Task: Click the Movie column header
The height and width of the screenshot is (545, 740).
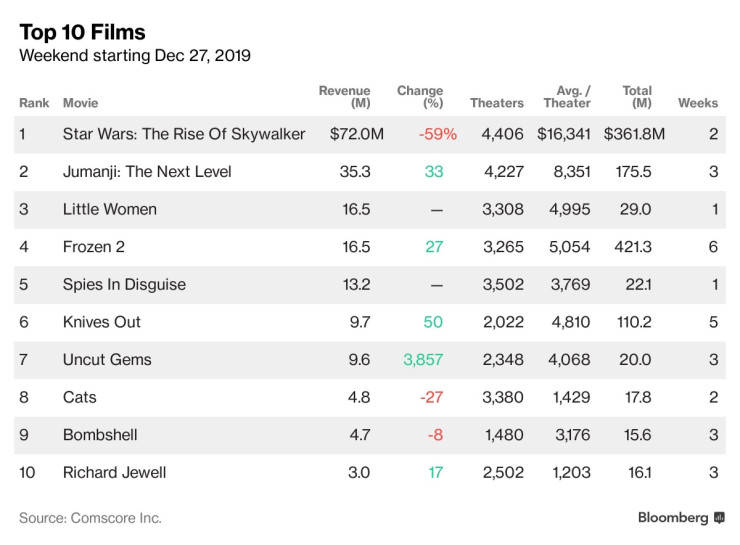Action: pyautogui.click(x=80, y=103)
